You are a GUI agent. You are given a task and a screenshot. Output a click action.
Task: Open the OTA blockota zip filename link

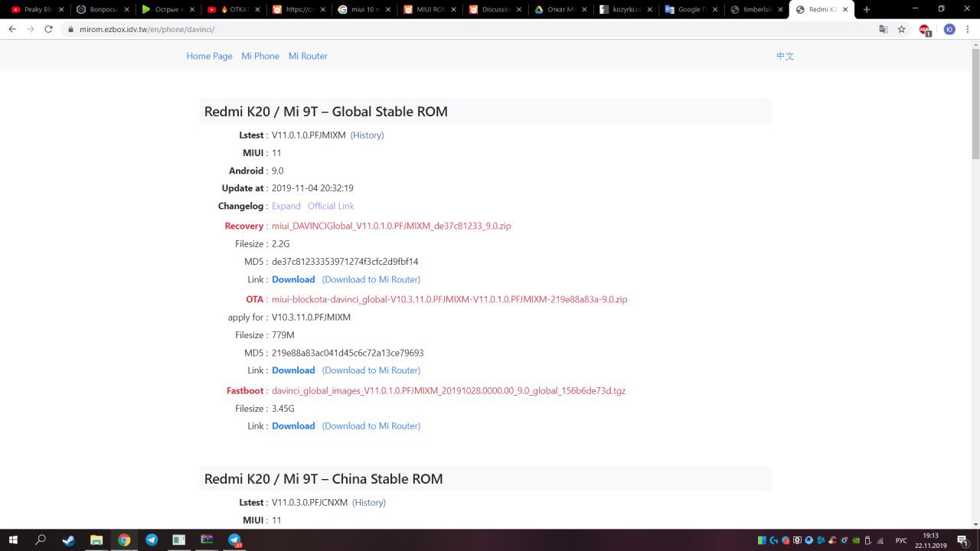pyautogui.click(x=449, y=299)
